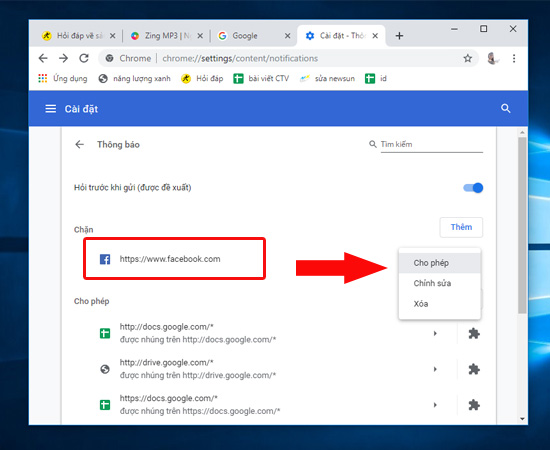Image resolution: width=550 pixels, height=450 pixels.
Task: Open the bài viết CTV bookmark
Action: click(261, 79)
